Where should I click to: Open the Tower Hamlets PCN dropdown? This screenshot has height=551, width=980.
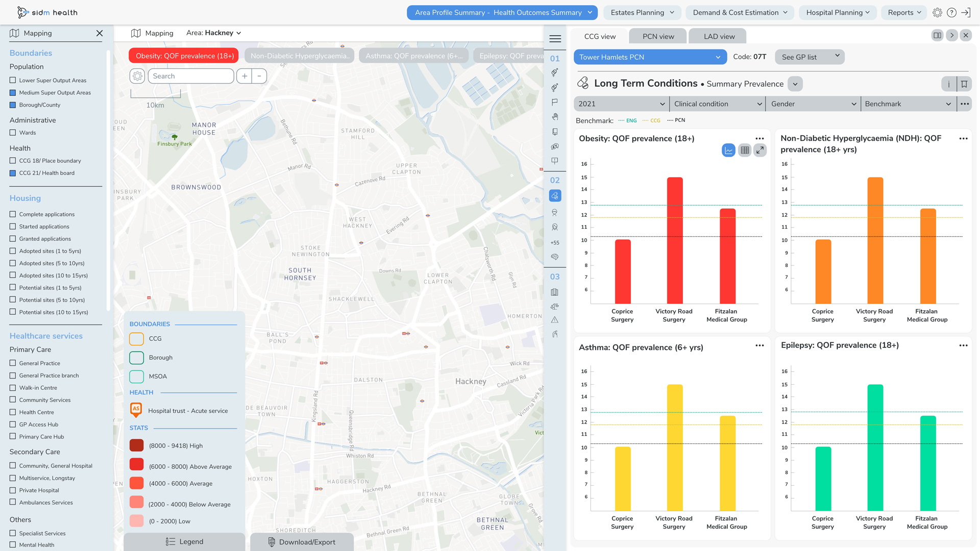650,57
